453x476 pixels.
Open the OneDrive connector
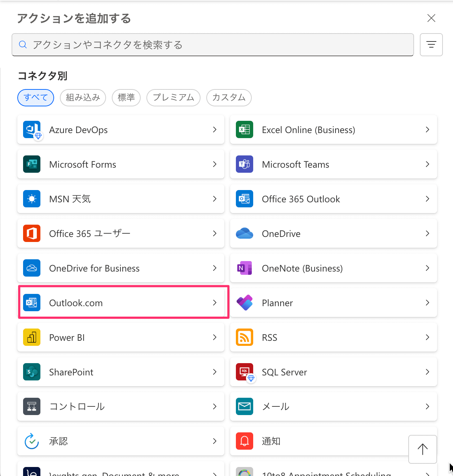pos(334,234)
